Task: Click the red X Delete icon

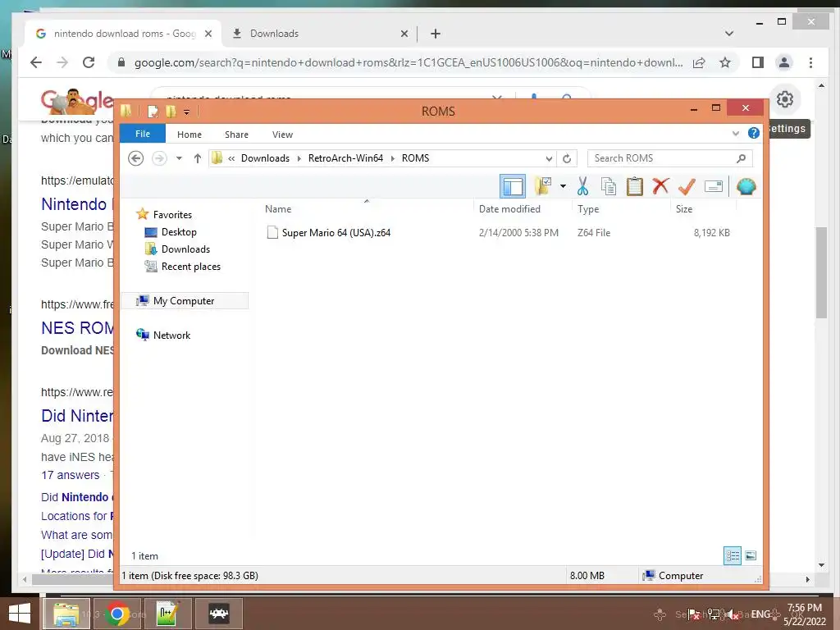Action: tap(660, 186)
